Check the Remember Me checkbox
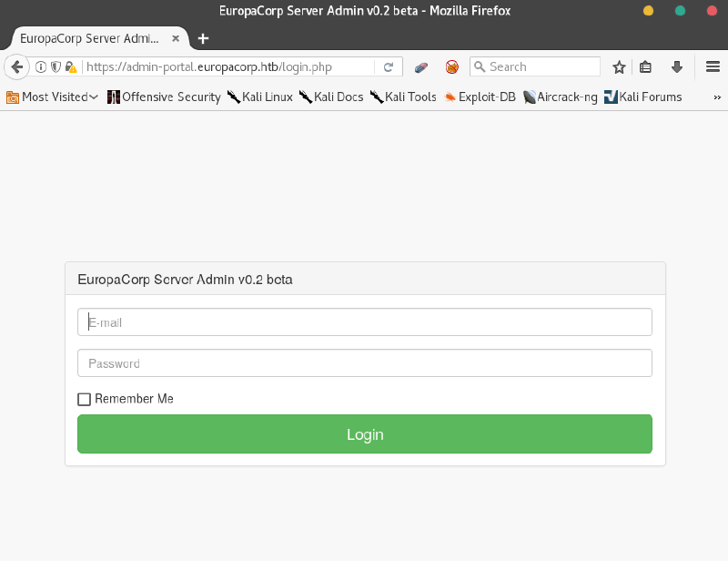Viewport: 728px width, 561px height. [84, 399]
